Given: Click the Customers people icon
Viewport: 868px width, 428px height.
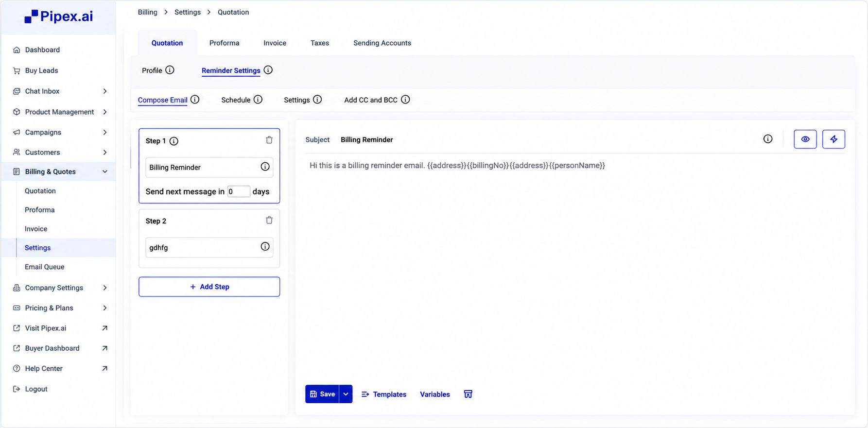Looking at the screenshot, I should 17,152.
